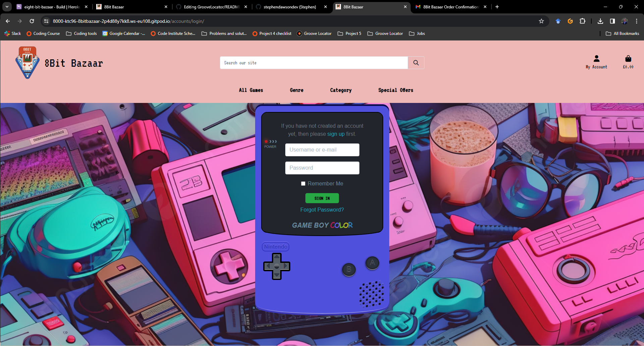Open the Special Offers menu

click(396, 90)
